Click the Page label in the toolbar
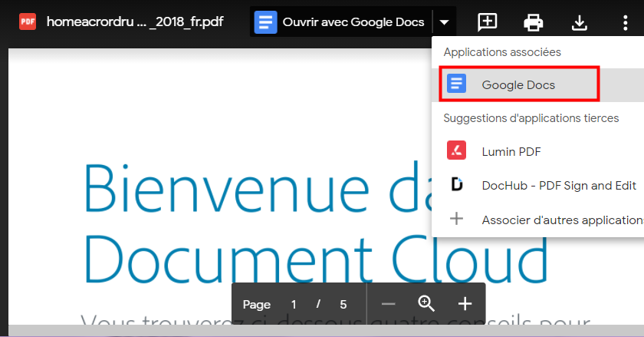The height and width of the screenshot is (337, 644). [257, 305]
